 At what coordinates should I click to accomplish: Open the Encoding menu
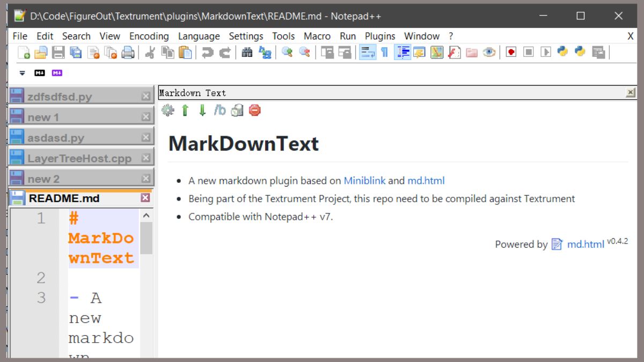(149, 36)
